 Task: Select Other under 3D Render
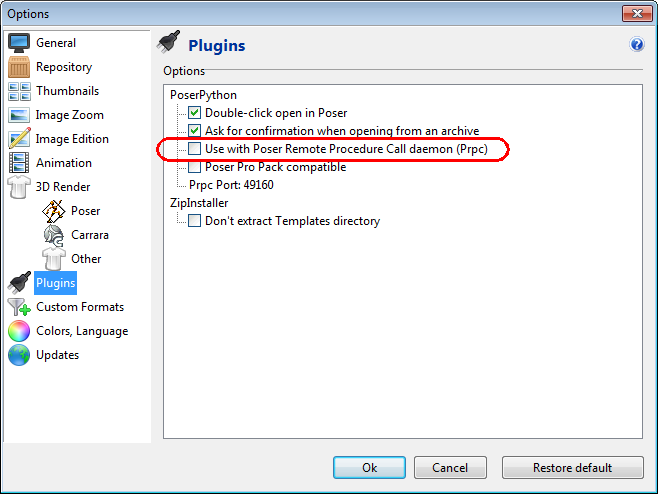86,259
